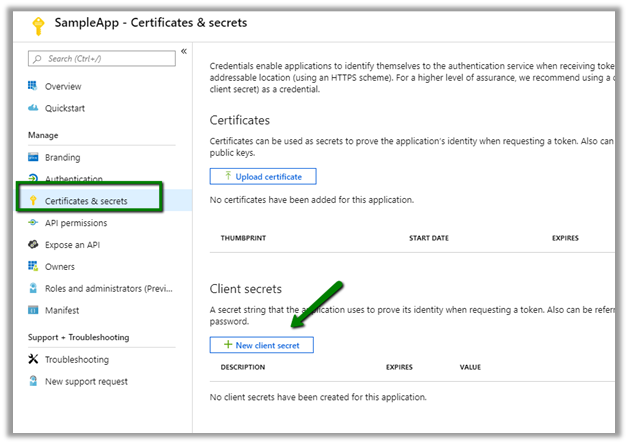Open the Certificates & secrets menu item
The width and height of the screenshot is (628, 444).
[100, 201]
